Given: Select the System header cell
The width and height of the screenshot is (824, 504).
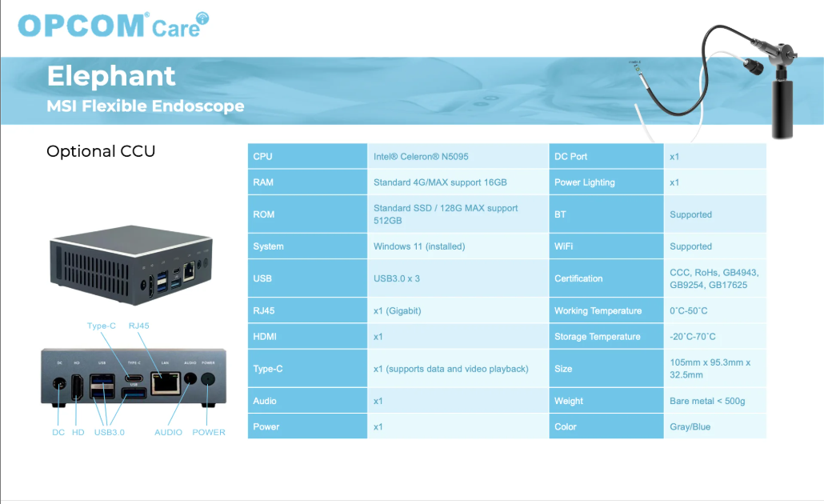Looking at the screenshot, I should coord(307,246).
